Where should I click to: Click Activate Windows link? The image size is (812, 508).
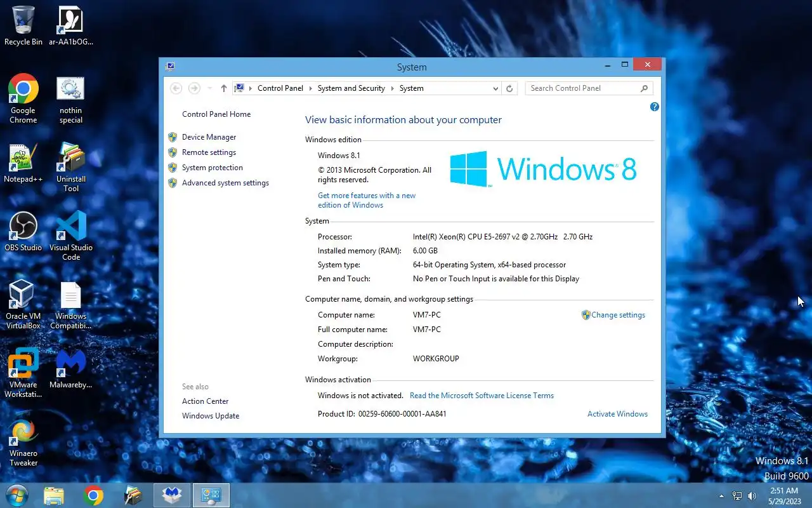tap(617, 414)
